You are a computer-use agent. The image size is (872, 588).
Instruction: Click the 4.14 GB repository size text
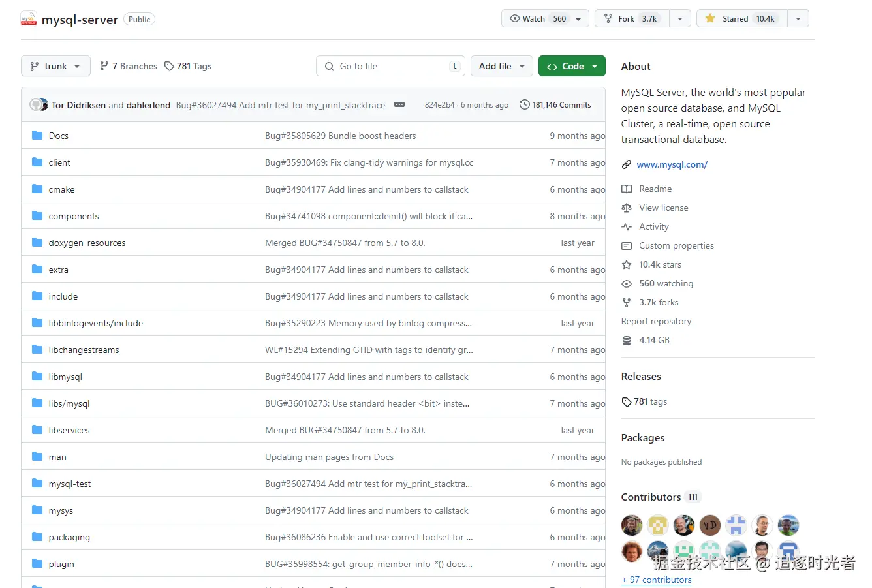tap(654, 340)
